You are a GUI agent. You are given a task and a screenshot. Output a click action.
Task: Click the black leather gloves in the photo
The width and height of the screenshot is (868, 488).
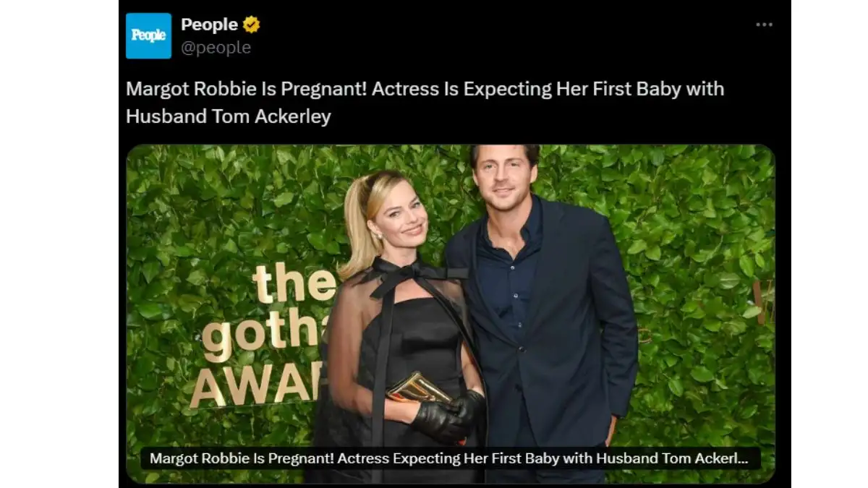[x=448, y=416]
